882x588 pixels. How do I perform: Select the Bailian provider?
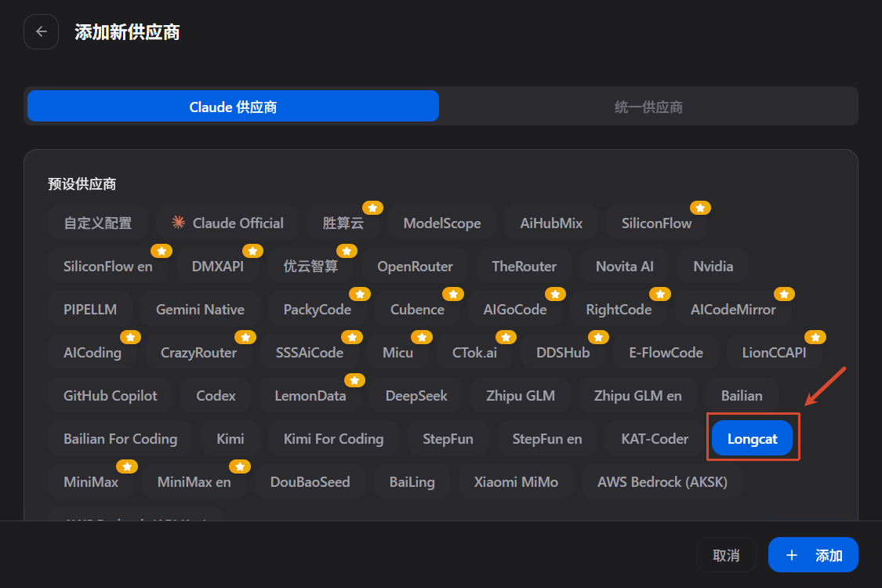coord(742,396)
